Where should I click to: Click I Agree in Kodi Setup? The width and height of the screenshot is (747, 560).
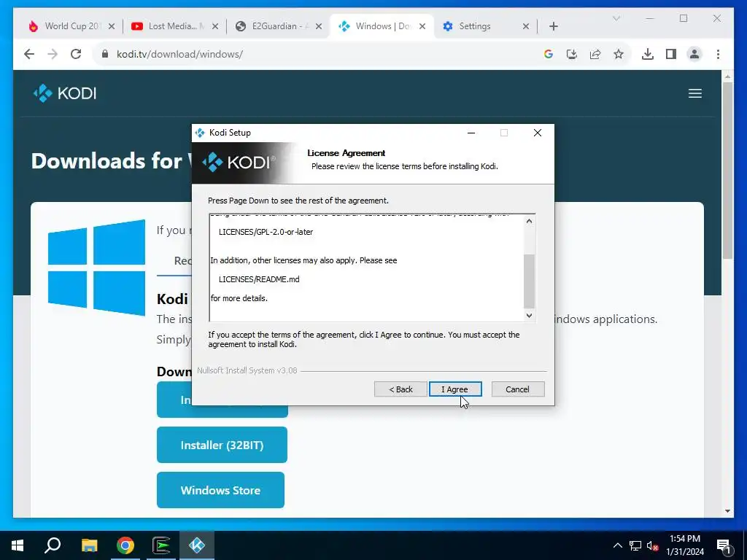click(x=455, y=389)
